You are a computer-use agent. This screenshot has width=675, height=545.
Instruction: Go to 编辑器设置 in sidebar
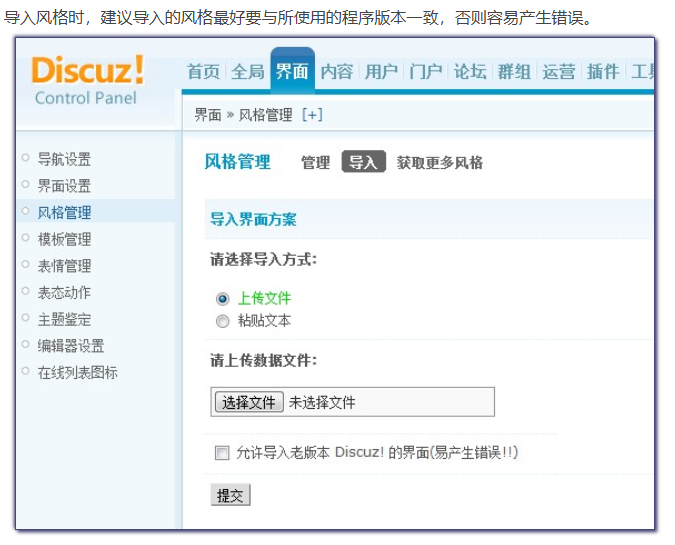click(x=70, y=346)
